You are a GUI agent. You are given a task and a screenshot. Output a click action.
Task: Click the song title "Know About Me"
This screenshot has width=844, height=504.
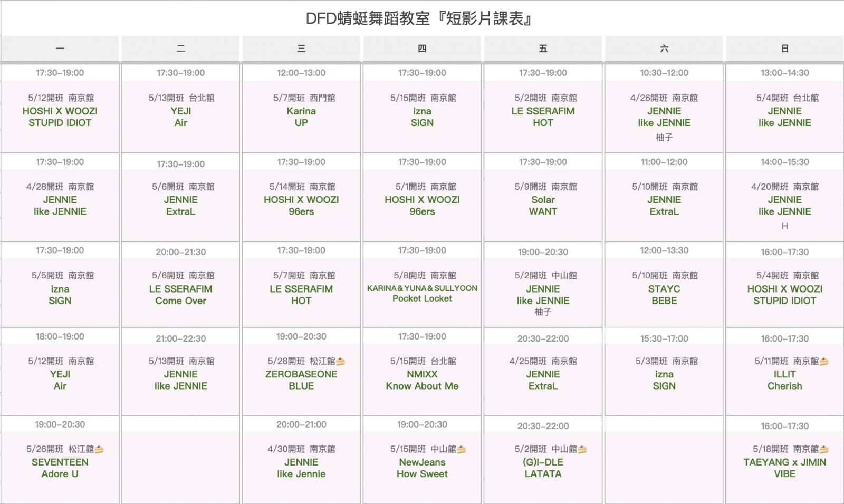click(x=422, y=386)
